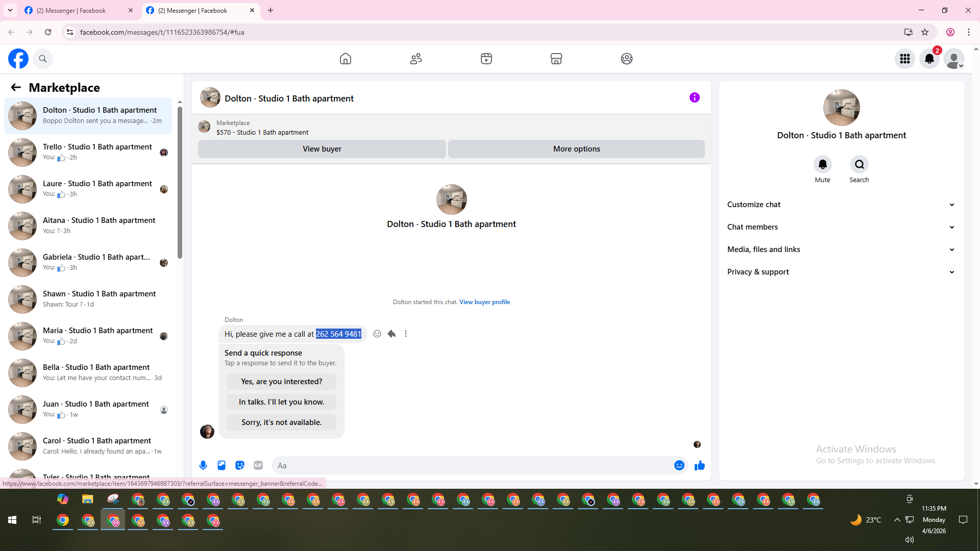Expand Media, files and links

841,249
